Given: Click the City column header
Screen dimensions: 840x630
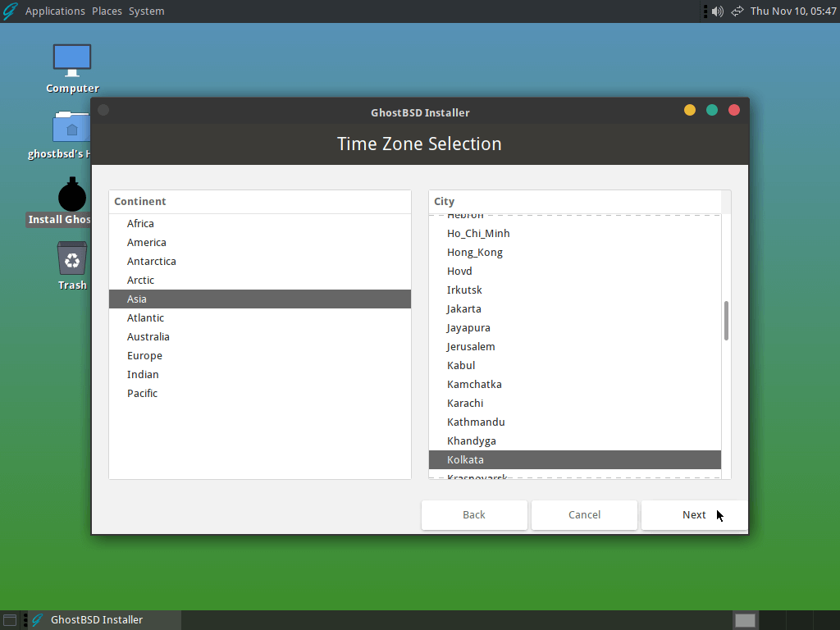Looking at the screenshot, I should point(575,202).
